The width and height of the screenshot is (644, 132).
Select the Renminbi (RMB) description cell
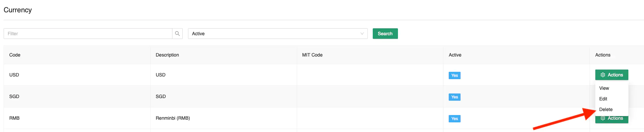coord(224,118)
